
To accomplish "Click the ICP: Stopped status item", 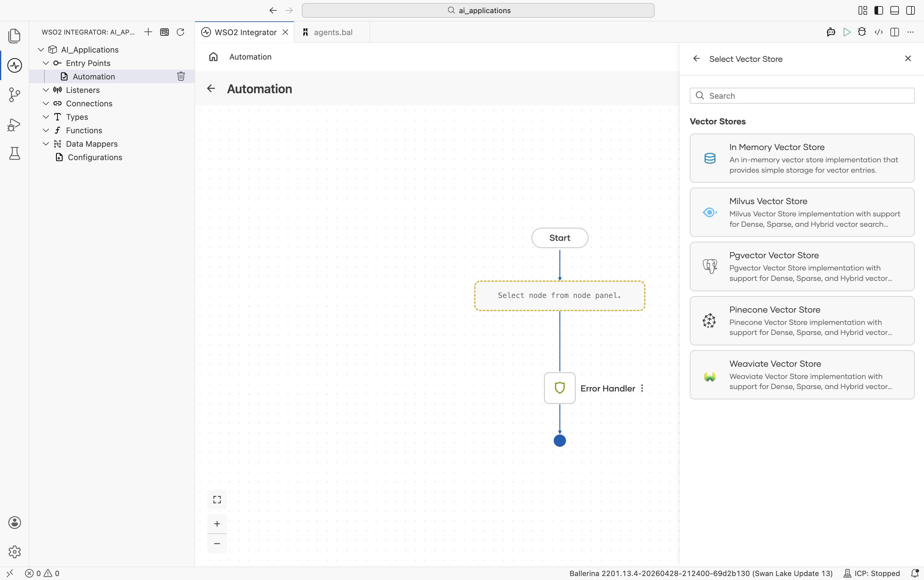I will [x=871, y=573].
